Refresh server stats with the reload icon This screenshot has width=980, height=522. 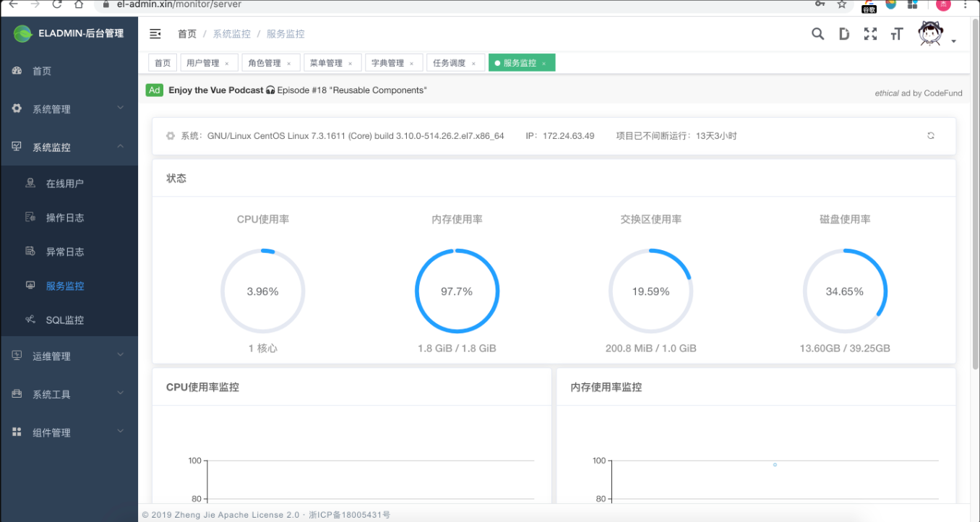coord(930,135)
